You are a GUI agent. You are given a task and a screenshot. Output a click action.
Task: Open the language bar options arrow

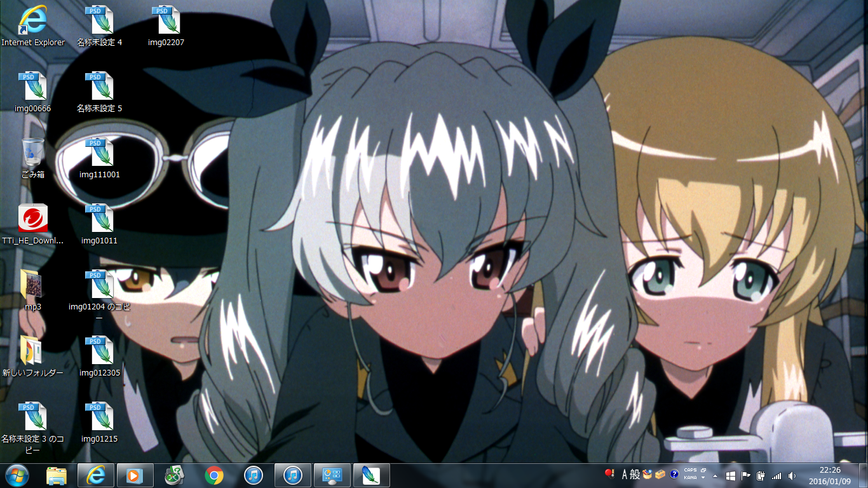point(703,478)
